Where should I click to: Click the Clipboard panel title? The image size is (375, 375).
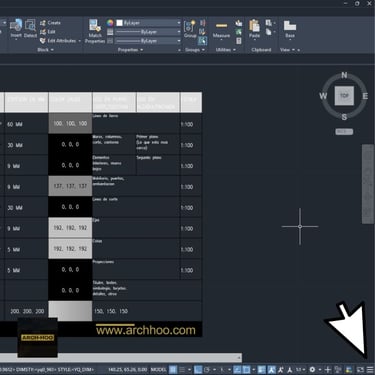click(261, 50)
